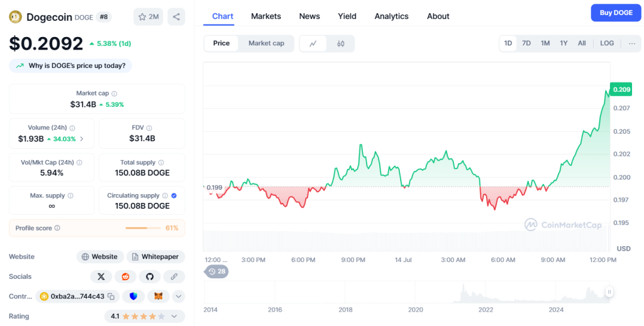Image resolution: width=644 pixels, height=326 pixels.
Task: Open chart more options (three dots)
Action: [631, 43]
